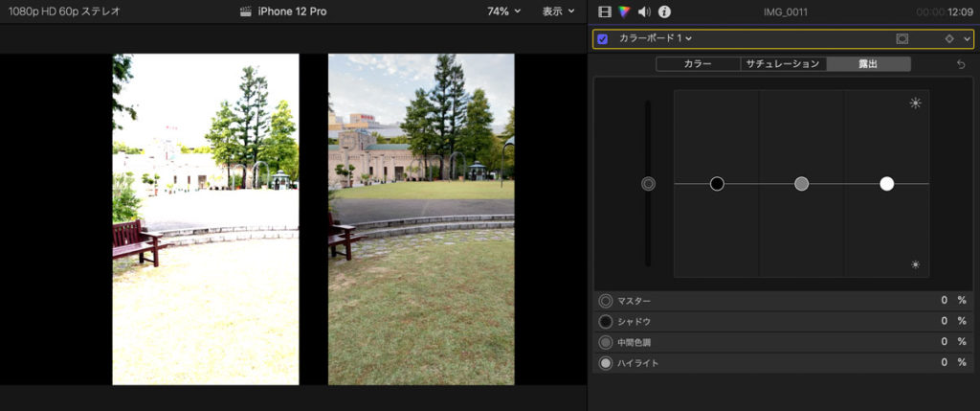Image resolution: width=980 pixels, height=411 pixels.
Task: Toggle the カラーボード 1 checkbox
Action: [x=603, y=38]
